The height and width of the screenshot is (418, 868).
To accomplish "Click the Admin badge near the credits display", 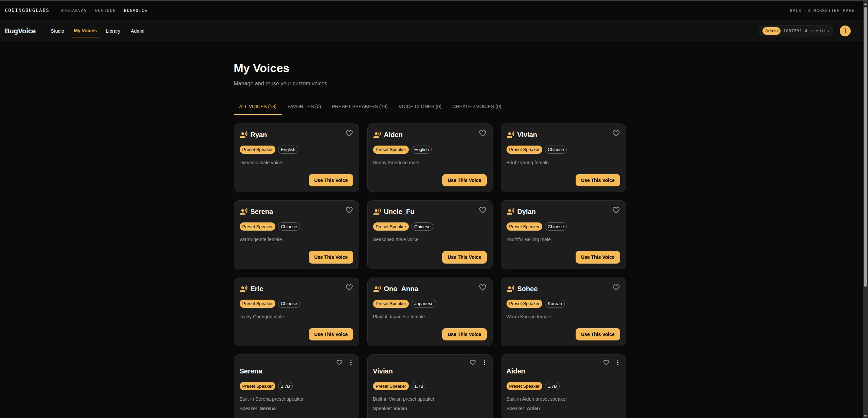I will click(771, 31).
